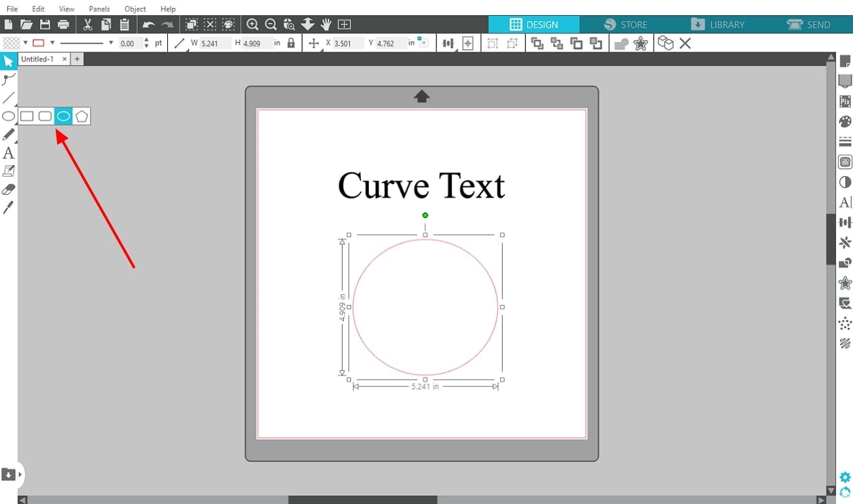Open the line color dropdown arrow
The height and width of the screenshot is (504, 853).
[52, 43]
